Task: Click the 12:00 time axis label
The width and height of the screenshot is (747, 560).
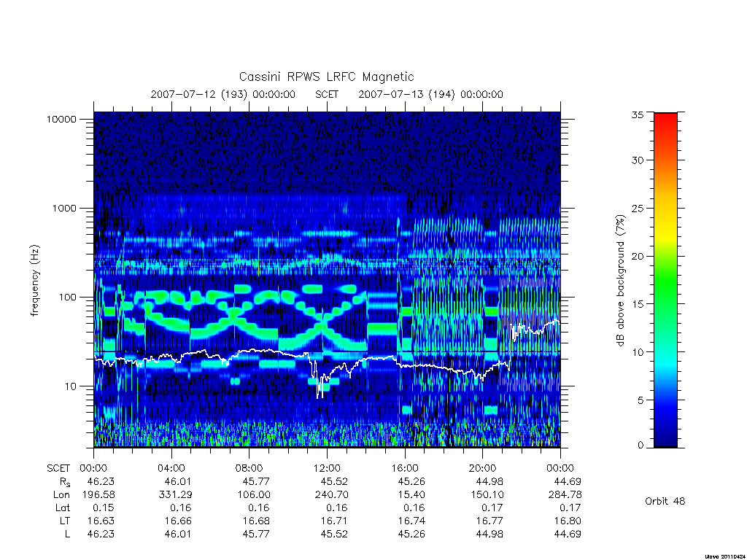Action: click(x=327, y=468)
